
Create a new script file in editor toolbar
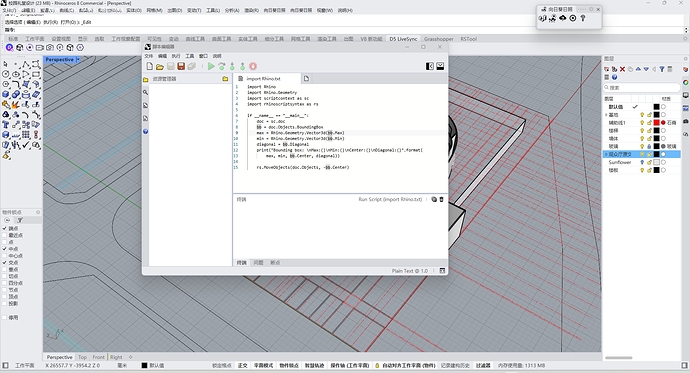point(150,66)
